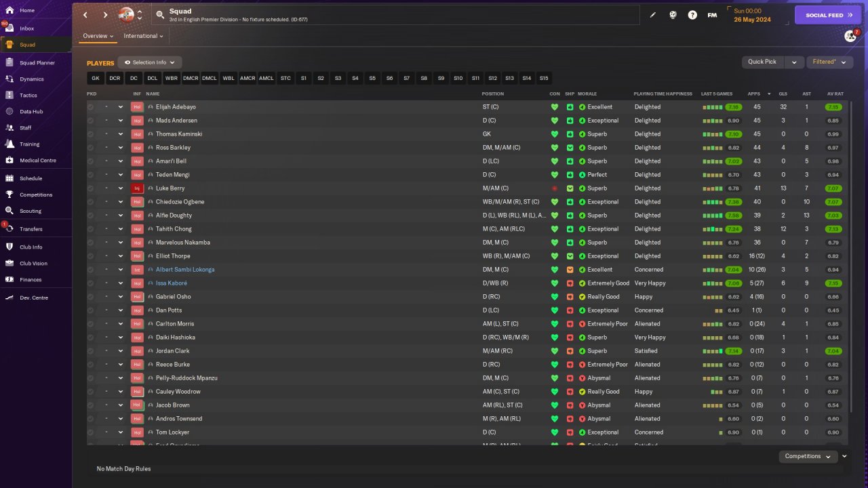Viewport: 868px width, 488px height.
Task: Select the GK position slot
Action: pos(96,79)
